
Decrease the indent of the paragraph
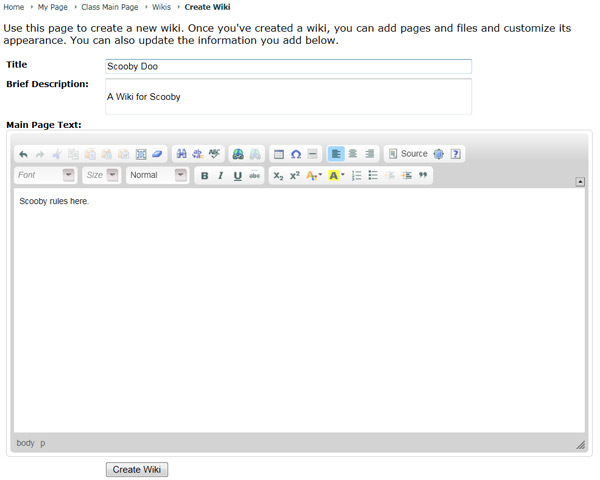(x=390, y=176)
